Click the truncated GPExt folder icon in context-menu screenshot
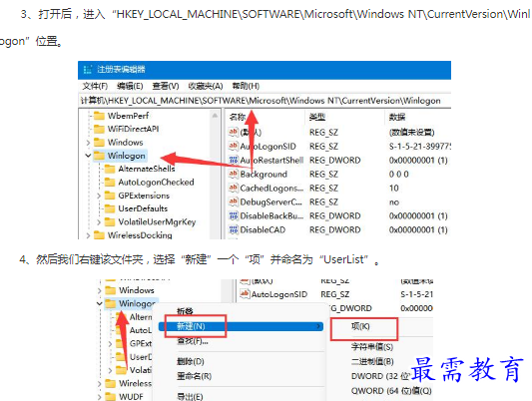 pos(121,343)
